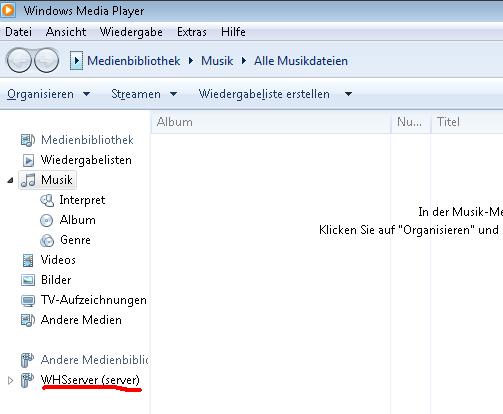Click the forward navigation round button
The width and height of the screenshot is (503, 414).
(47, 60)
